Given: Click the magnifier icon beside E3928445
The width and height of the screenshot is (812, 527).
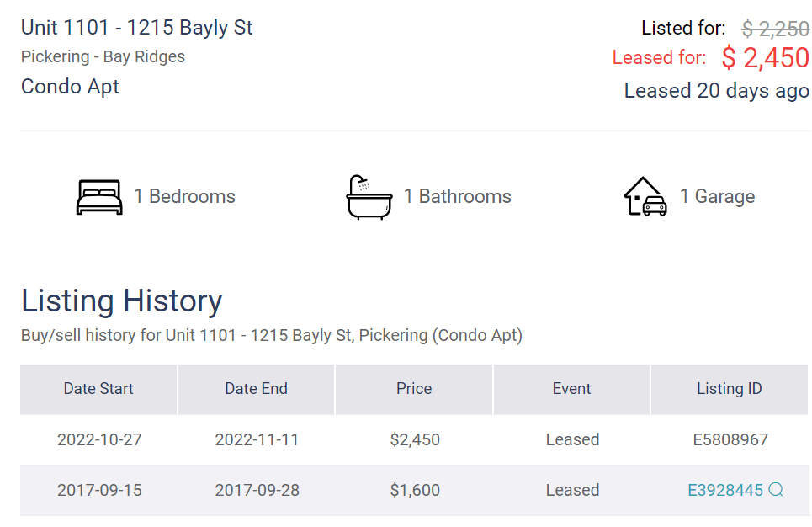Looking at the screenshot, I should [776, 490].
